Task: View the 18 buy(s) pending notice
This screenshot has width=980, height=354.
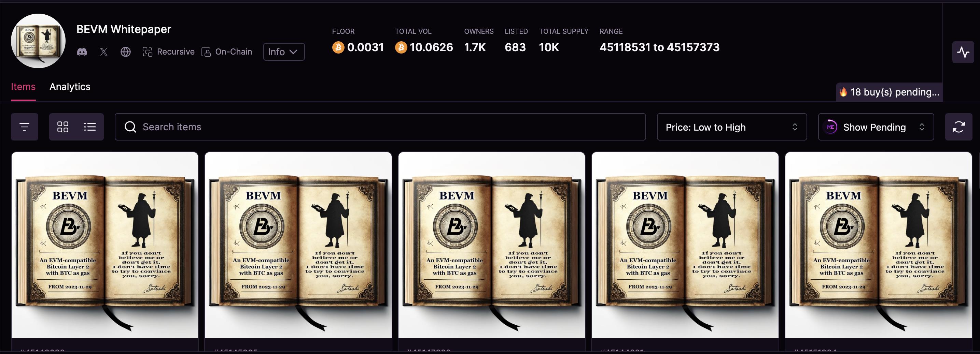Action: click(x=889, y=92)
